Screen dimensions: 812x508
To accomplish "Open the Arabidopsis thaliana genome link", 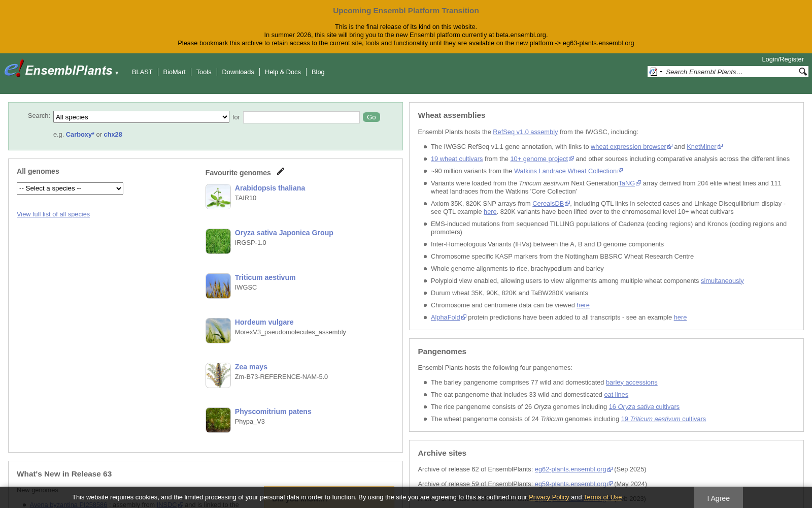I will click(x=270, y=188).
